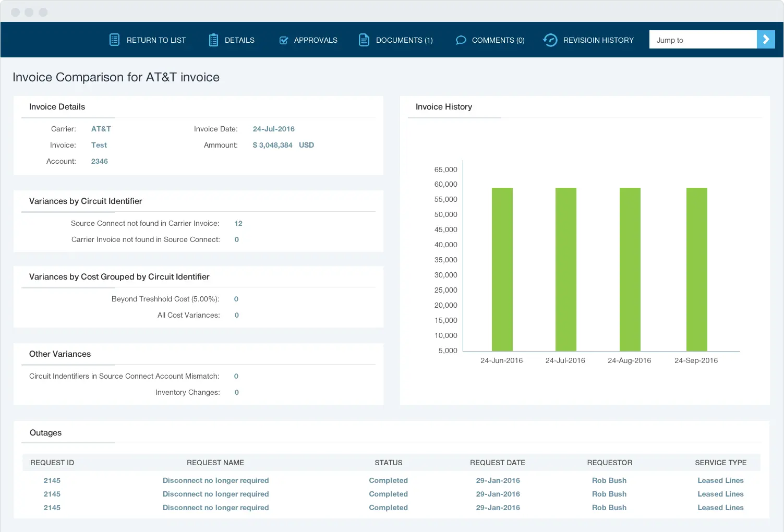Open account number 2346 link

coord(99,161)
